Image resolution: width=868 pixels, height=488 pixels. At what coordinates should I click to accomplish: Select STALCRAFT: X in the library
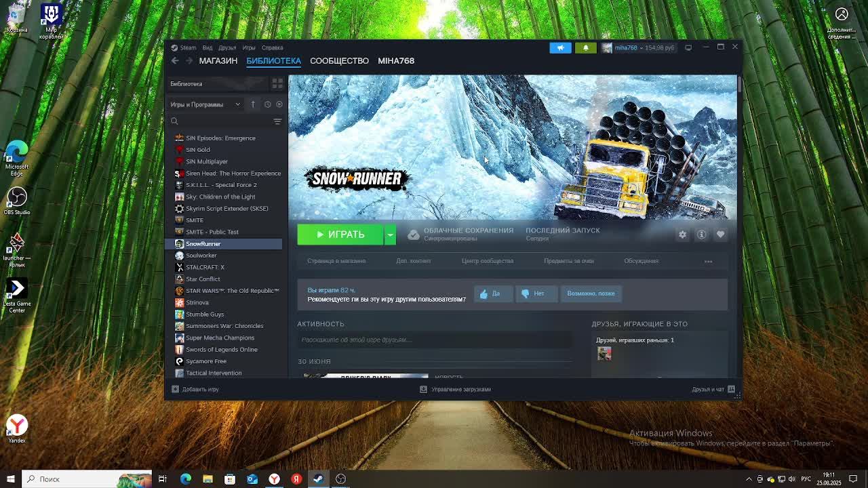[225, 267]
